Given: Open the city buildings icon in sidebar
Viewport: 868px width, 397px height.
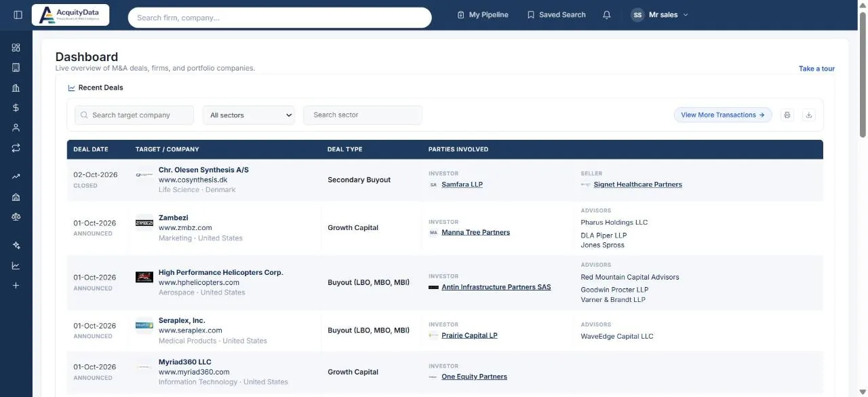Looking at the screenshot, I should (16, 88).
